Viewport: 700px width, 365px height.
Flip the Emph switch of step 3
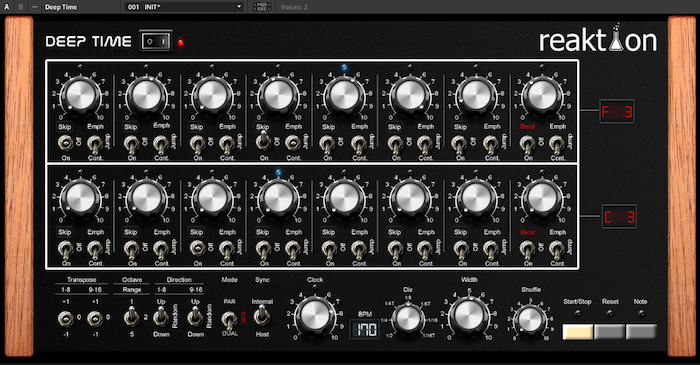(x=227, y=145)
